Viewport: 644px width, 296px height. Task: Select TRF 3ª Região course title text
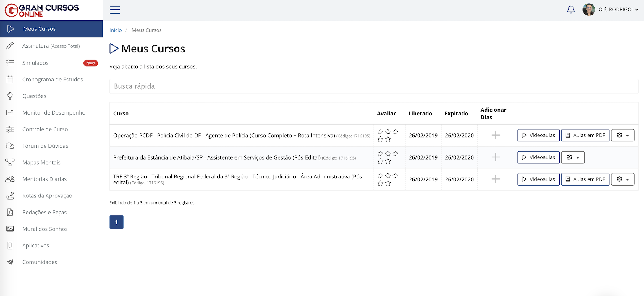[x=238, y=179]
